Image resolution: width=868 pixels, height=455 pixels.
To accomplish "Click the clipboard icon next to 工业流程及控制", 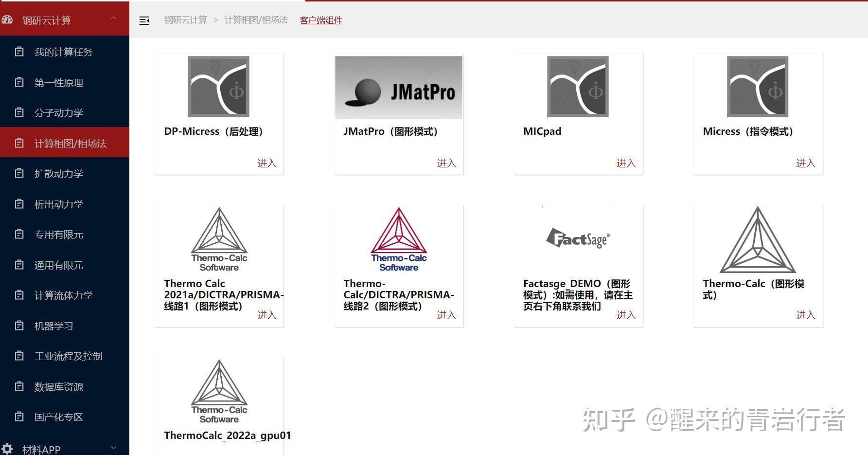I will point(19,355).
